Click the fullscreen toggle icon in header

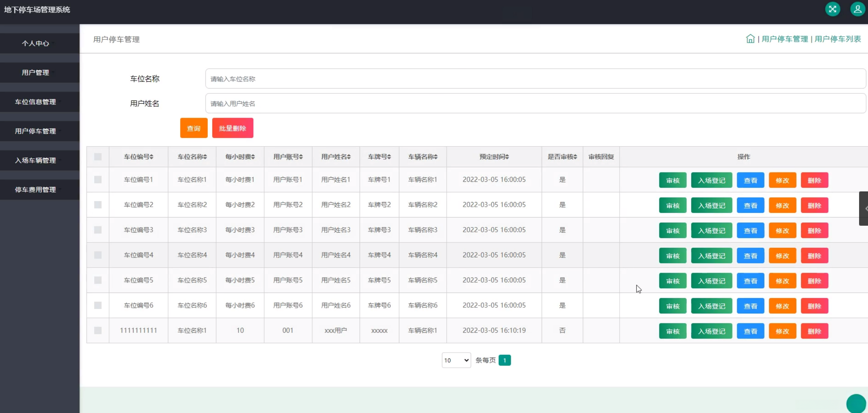click(832, 9)
